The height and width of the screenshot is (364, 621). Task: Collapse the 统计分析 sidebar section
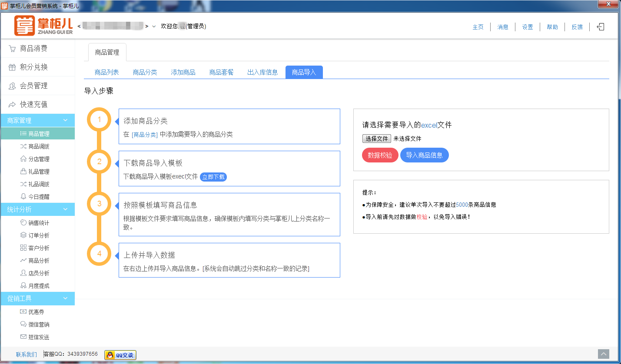(66, 209)
